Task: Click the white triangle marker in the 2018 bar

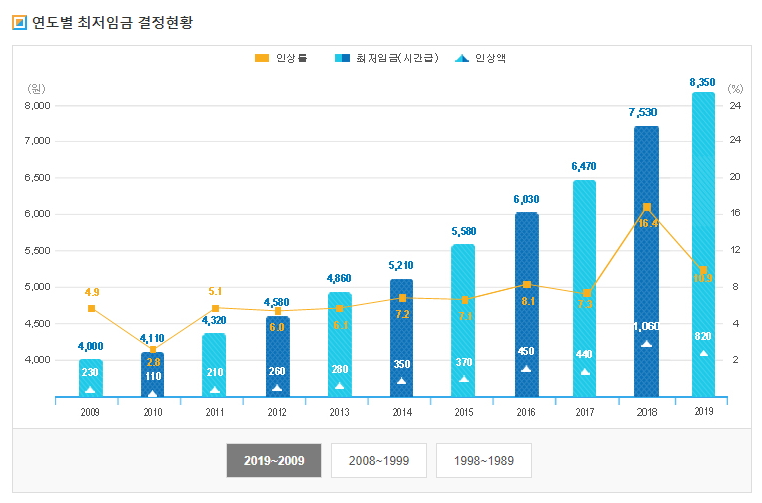Action: coord(646,343)
